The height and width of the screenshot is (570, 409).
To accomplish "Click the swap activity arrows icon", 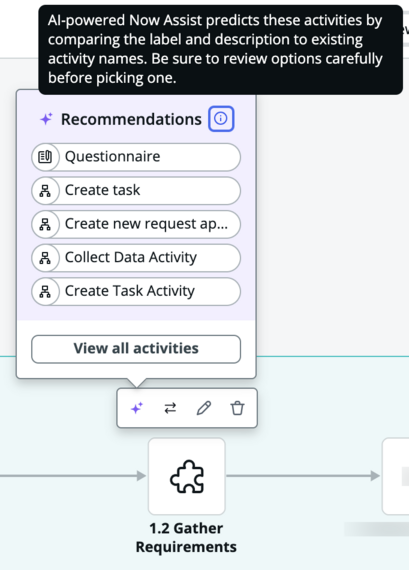I will point(170,408).
